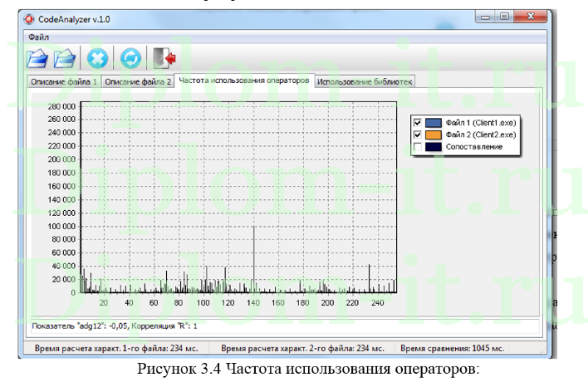Screen dimensions: 588x382
Task: Click the blue circular X clear icon
Action: 98,58
